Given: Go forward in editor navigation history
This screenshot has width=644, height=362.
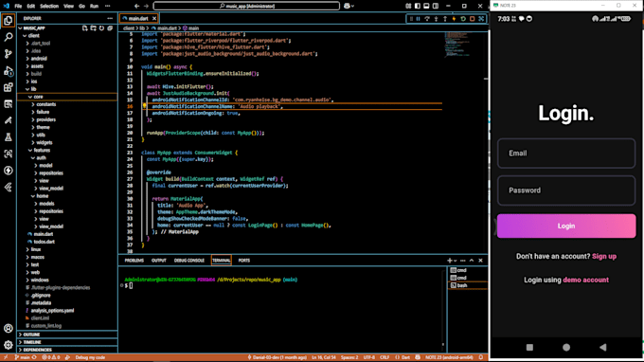Looking at the screenshot, I should coord(146,6).
